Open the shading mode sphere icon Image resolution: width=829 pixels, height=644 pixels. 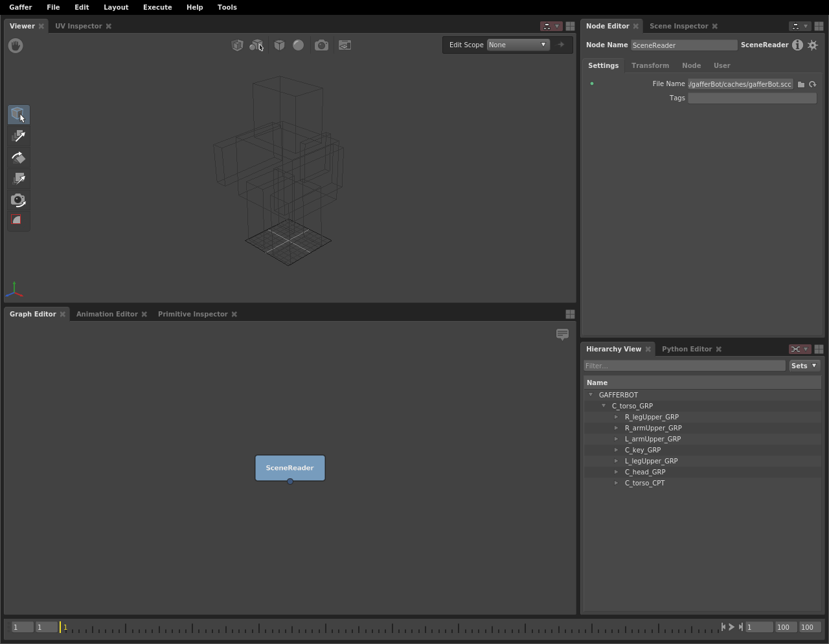[298, 45]
